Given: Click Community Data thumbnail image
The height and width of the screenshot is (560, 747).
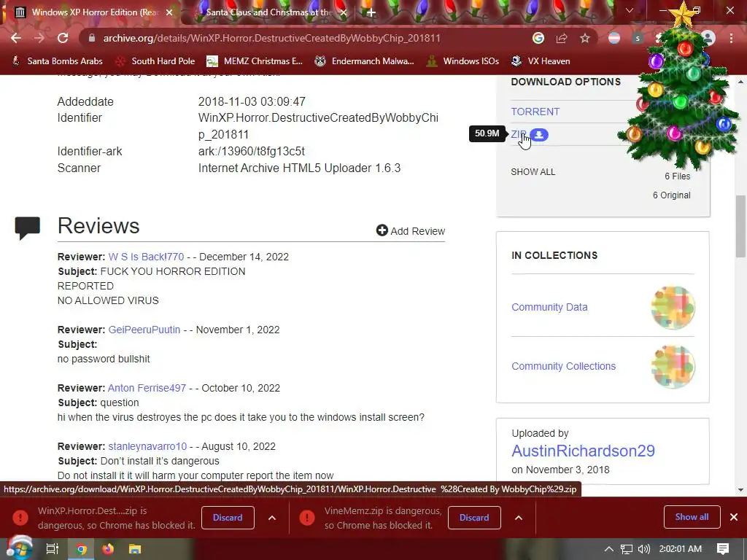Looking at the screenshot, I should (673, 308).
